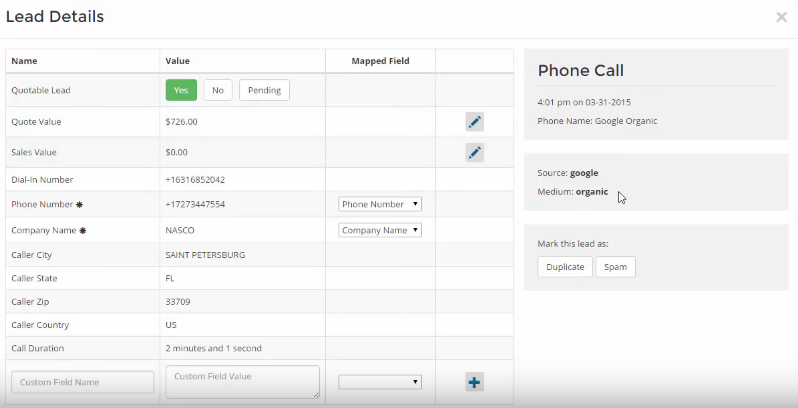Click the US caller country value

pos(171,325)
